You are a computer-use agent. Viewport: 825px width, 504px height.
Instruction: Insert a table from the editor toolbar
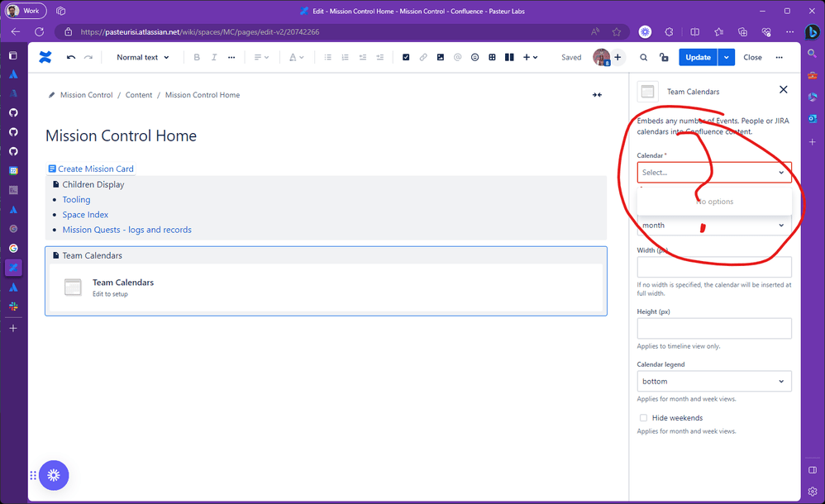[492, 57]
